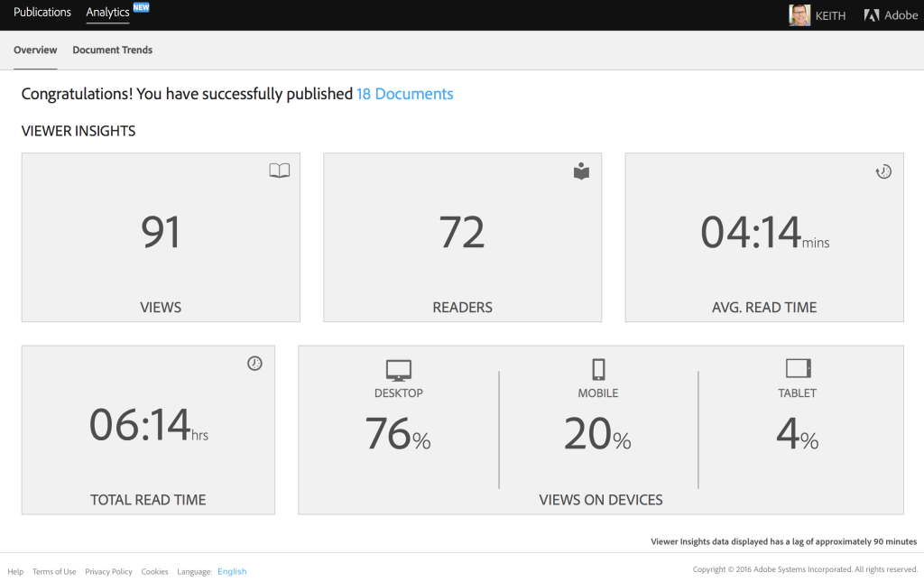The image size is (924, 582).
Task: Click the open book icon in Views card
Action: (280, 171)
